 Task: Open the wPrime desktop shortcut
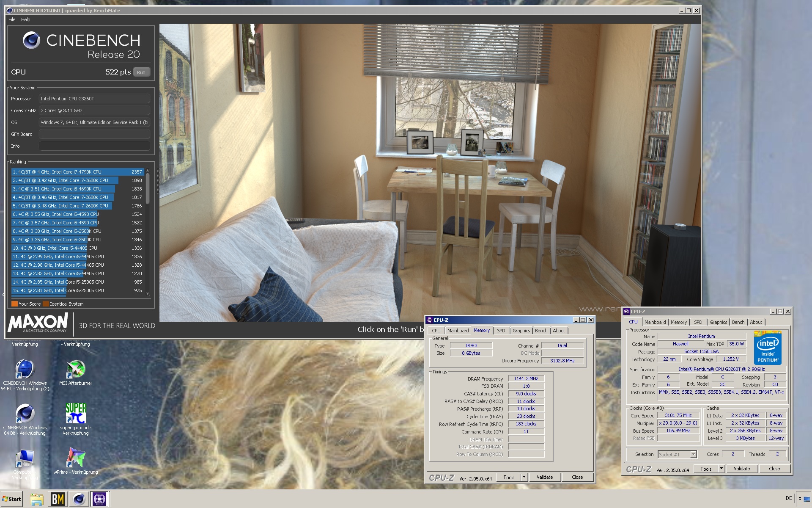click(x=76, y=461)
